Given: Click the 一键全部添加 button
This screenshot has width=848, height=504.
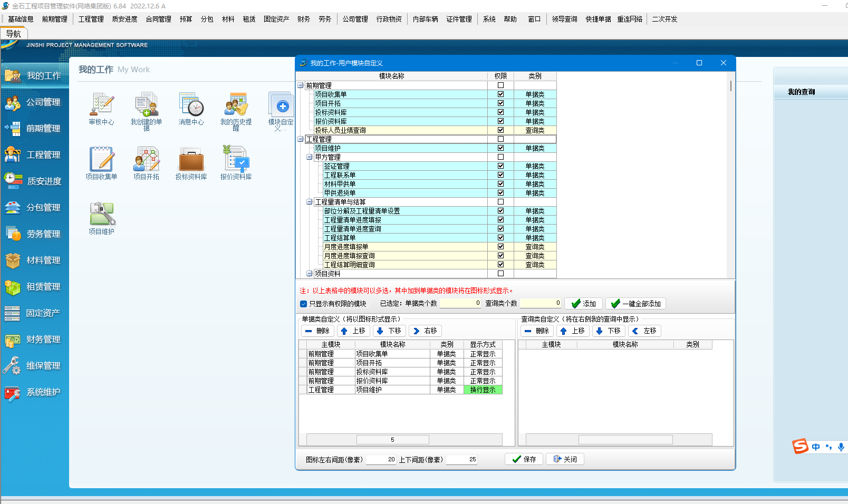Looking at the screenshot, I should coord(635,304).
